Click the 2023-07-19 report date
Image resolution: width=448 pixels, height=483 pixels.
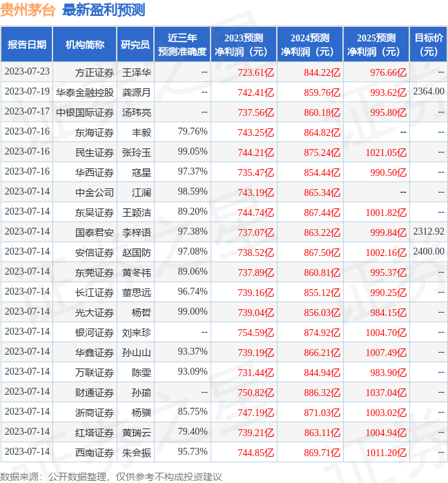pyautogui.click(x=27, y=92)
